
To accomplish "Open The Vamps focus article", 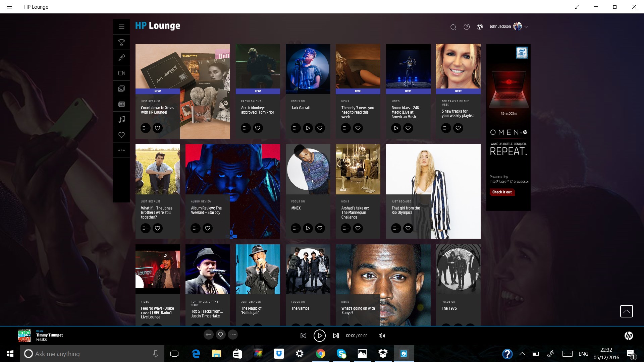I will (300, 308).
